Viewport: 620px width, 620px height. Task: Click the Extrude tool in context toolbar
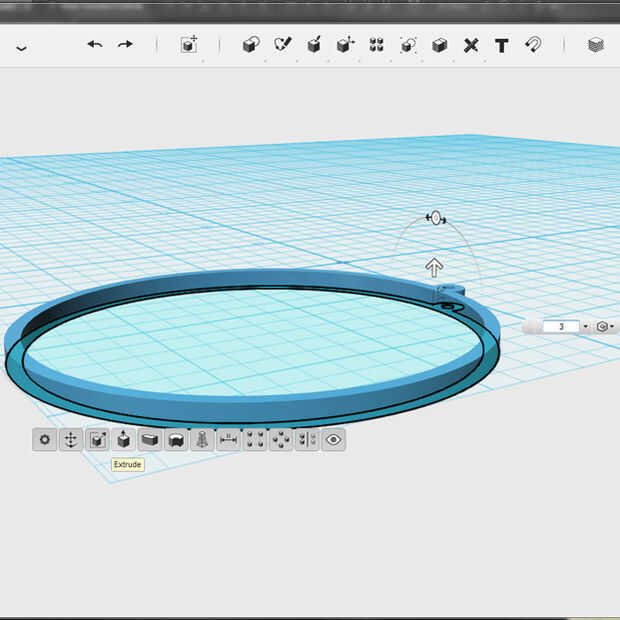tap(123, 439)
